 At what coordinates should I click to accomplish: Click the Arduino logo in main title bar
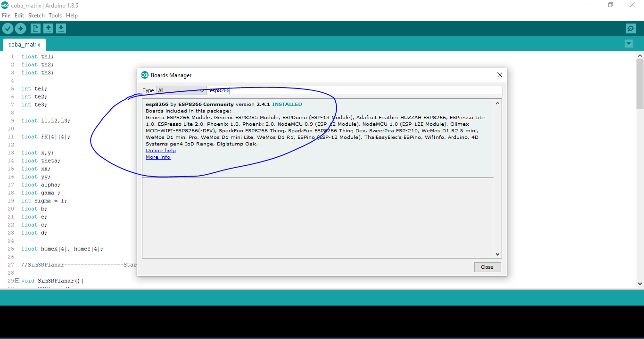click(x=4, y=5)
